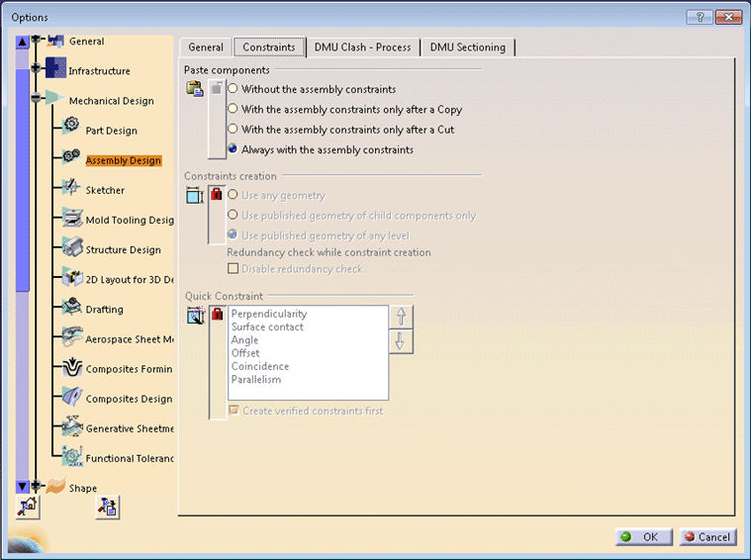
Task: Click the 2D Layout for 3D Design icon
Action: click(x=73, y=277)
